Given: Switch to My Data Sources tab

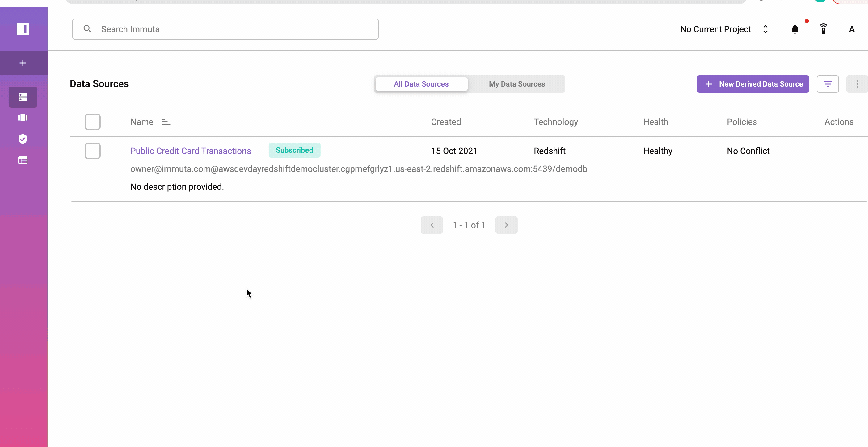Looking at the screenshot, I should [x=516, y=84].
